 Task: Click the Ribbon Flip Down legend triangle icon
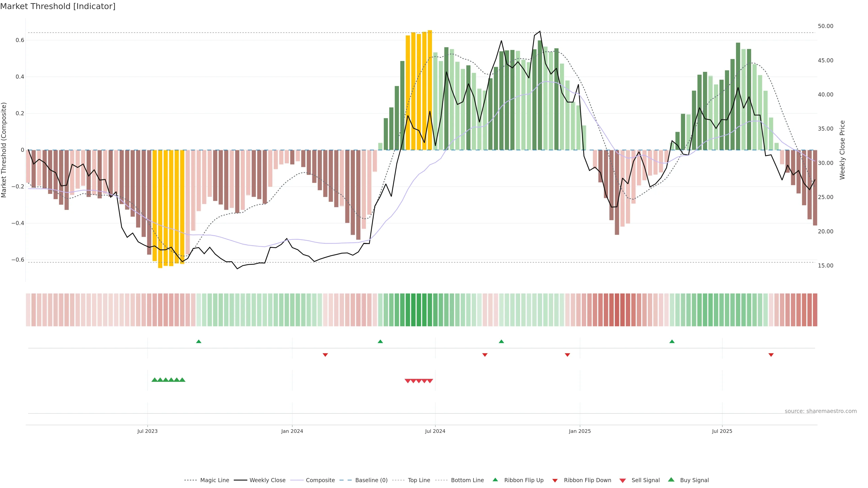pos(555,480)
